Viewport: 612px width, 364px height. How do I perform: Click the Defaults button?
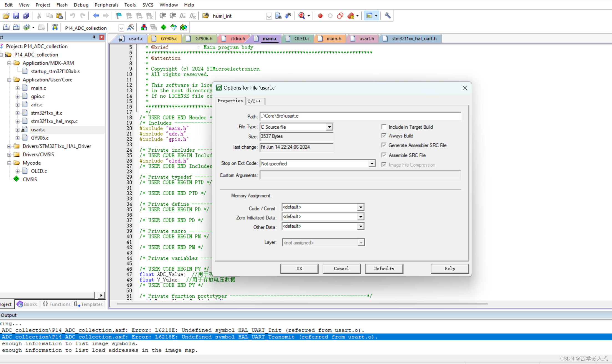(384, 269)
